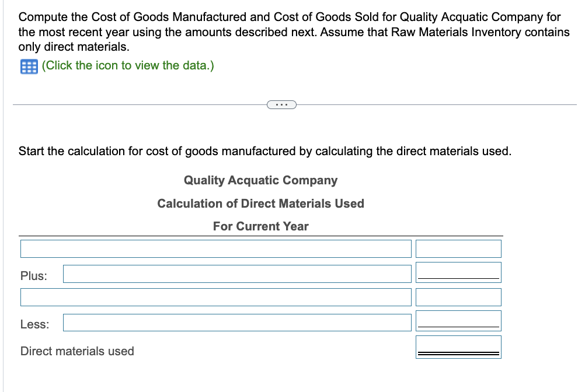Viewport: 585px width, 392px height.
Task: Click the amount field on the third row
Action: tap(458, 297)
